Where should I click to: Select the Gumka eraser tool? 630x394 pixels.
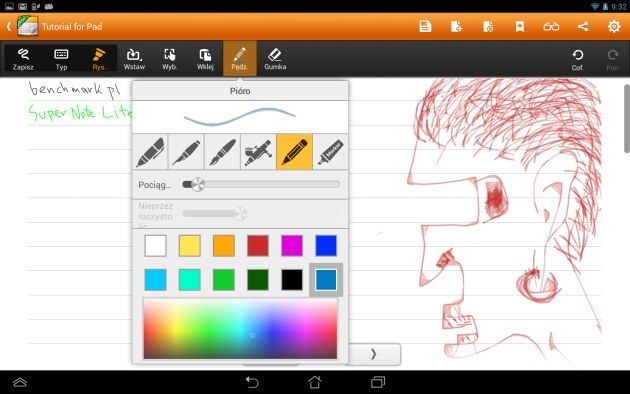tap(275, 59)
